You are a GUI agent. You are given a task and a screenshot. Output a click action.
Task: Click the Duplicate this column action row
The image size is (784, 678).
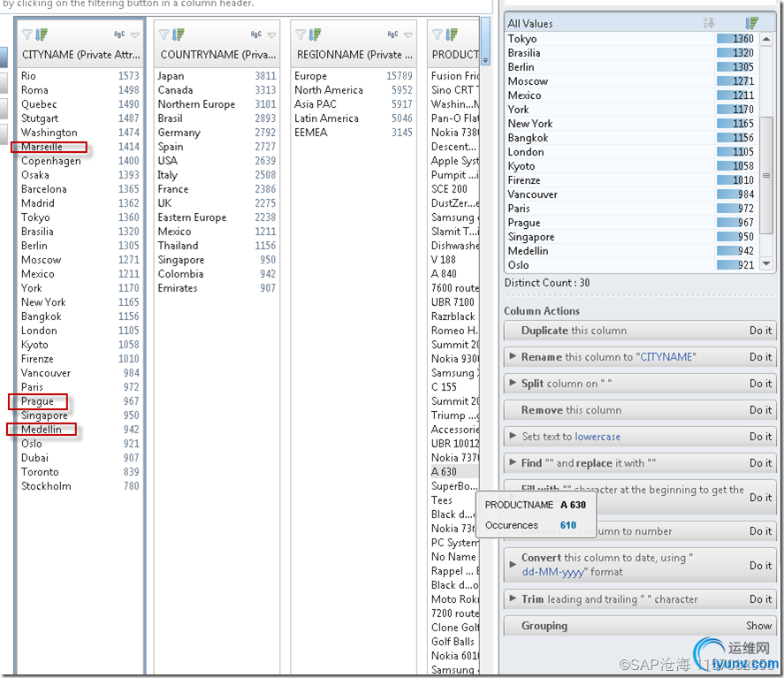(640, 331)
